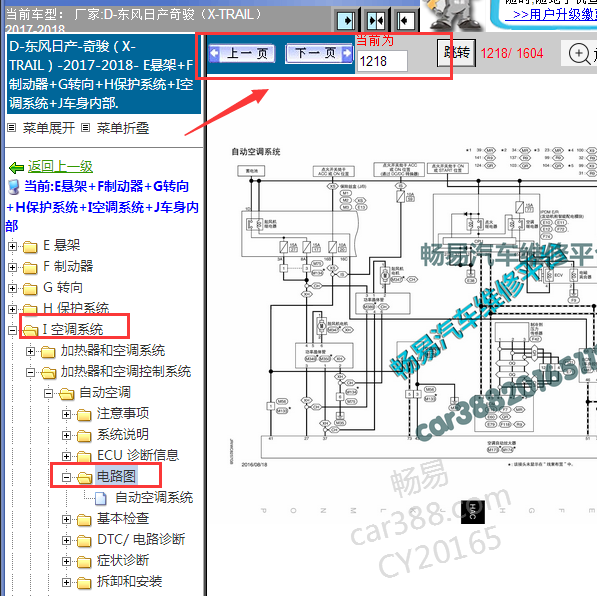Select the 自动空调 tree item

pos(105,392)
